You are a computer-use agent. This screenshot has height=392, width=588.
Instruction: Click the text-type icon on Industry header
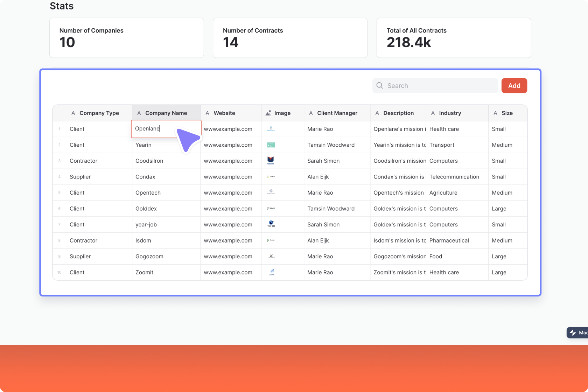point(433,113)
